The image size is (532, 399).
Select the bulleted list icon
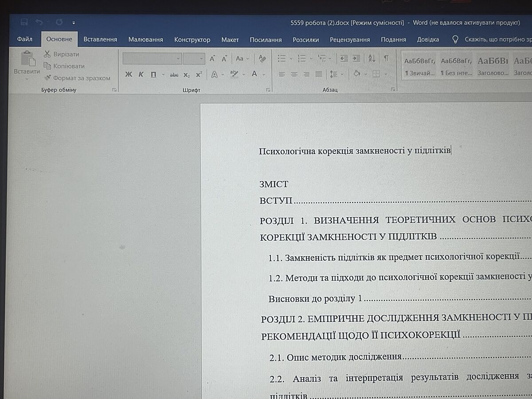[282, 59]
